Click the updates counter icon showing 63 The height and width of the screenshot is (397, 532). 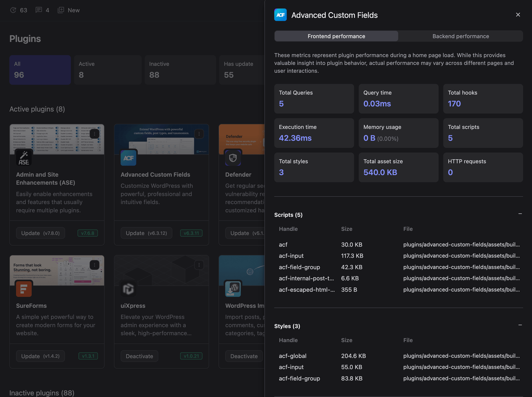point(13,10)
